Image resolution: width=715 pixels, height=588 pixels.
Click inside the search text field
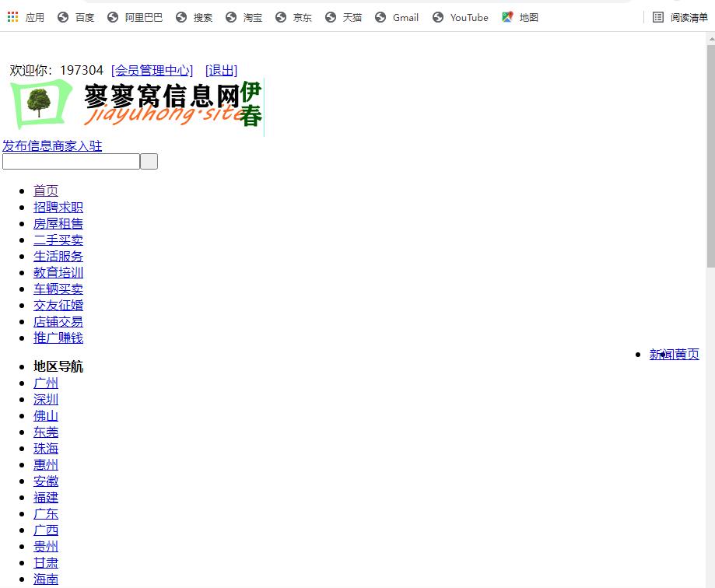pyautogui.click(x=71, y=162)
